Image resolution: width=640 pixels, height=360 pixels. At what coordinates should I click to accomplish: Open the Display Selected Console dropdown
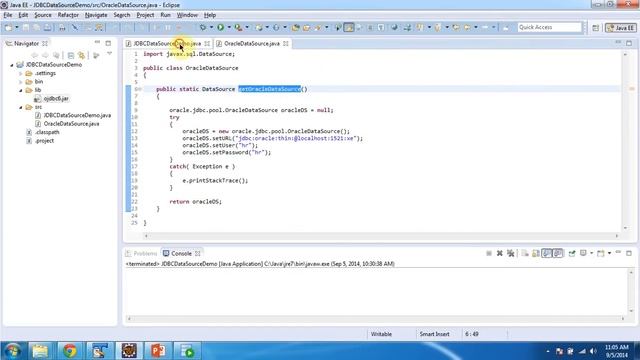pos(591,253)
